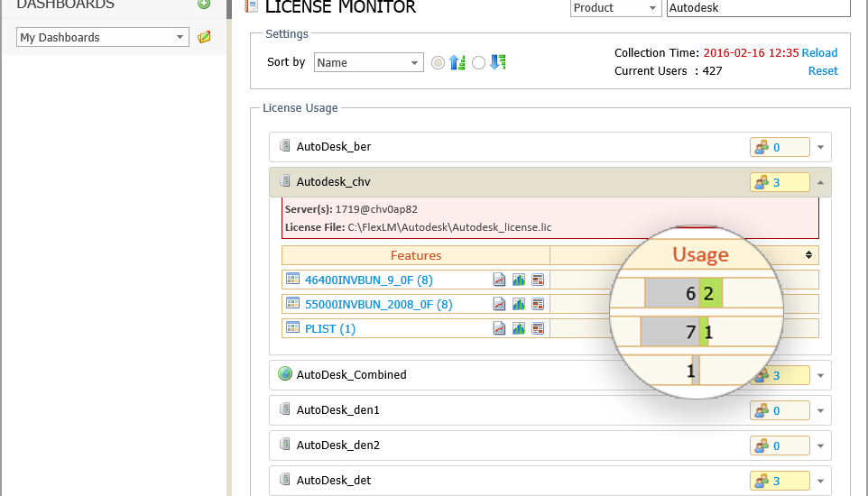Click the AutoDesk_den1 users count badge
This screenshot has height=496, width=868.
tap(780, 410)
